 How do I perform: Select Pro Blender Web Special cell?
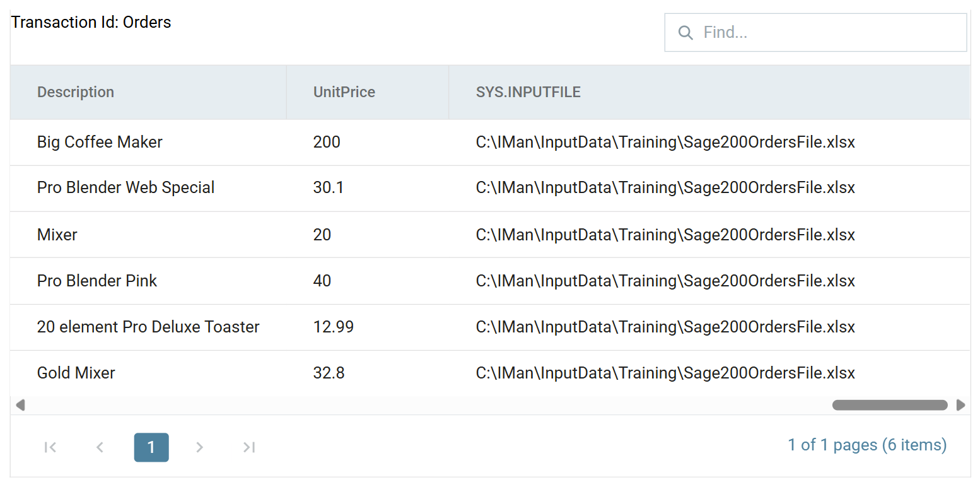click(x=149, y=188)
